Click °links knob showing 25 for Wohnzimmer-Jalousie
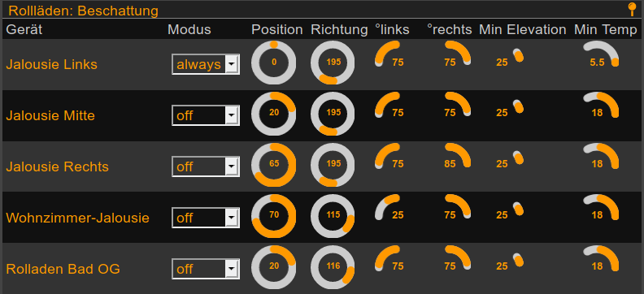The height and width of the screenshot is (294, 644). [389, 207]
